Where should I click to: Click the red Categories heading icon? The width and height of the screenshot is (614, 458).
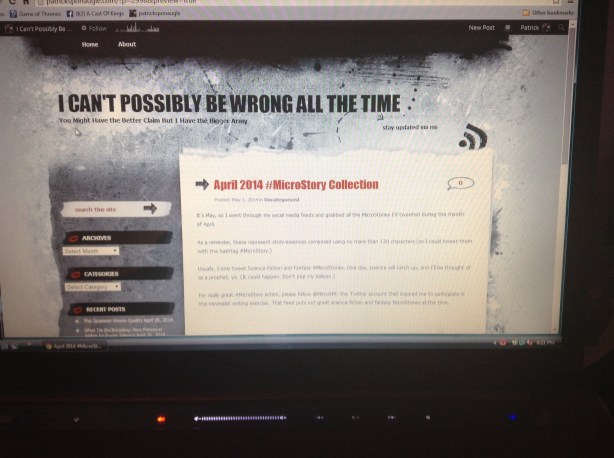click(x=74, y=273)
